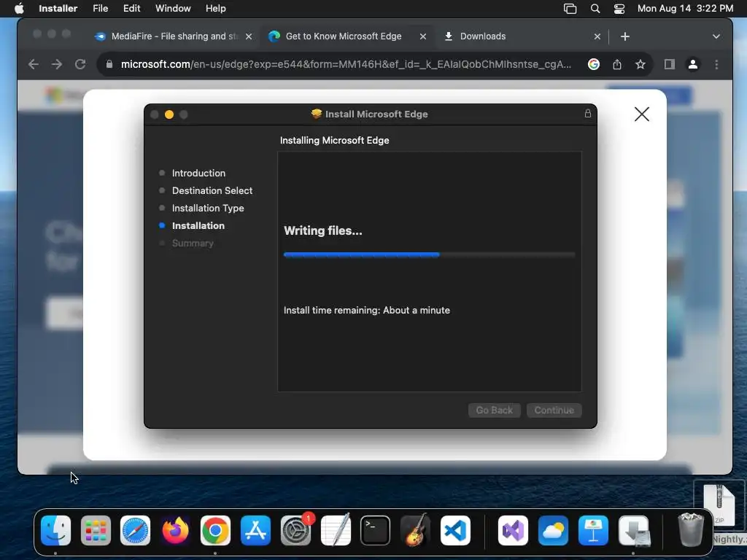Open the Edit menu

tap(131, 9)
